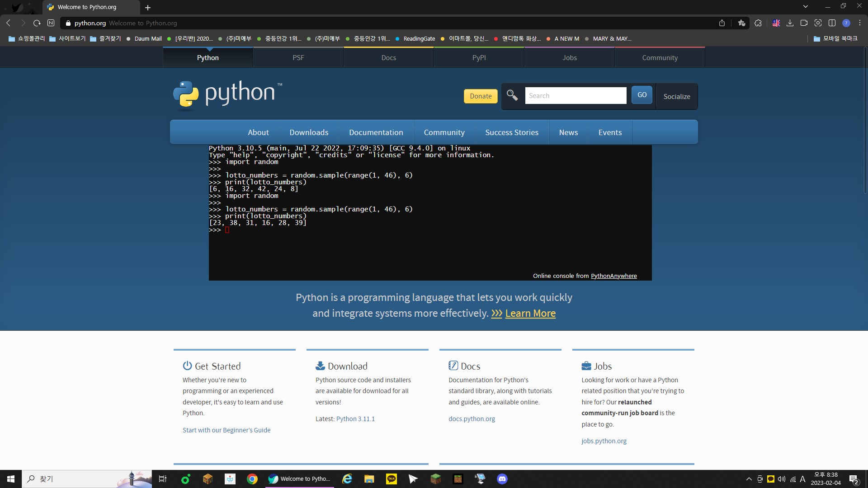Click the GO search button

[642, 95]
